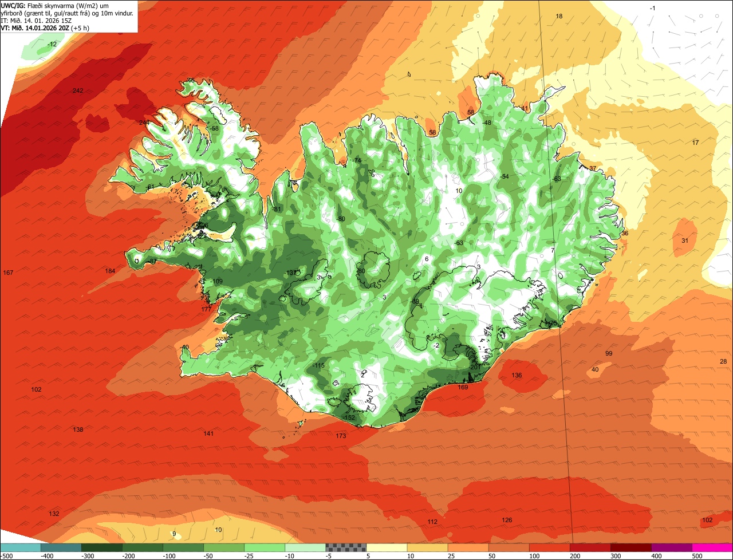Click the pale green -10 to -5 swatch
The image size is (733, 560).
[305, 547]
